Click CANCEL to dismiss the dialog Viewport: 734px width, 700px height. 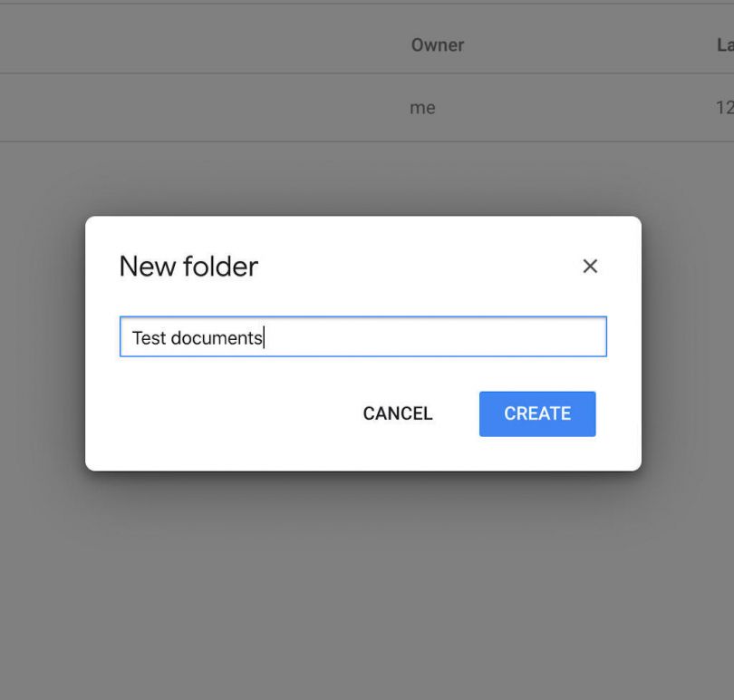pyautogui.click(x=397, y=413)
